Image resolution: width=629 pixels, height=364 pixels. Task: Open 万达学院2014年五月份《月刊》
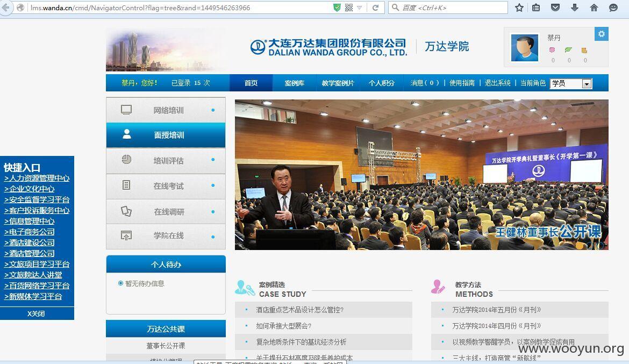click(x=497, y=310)
